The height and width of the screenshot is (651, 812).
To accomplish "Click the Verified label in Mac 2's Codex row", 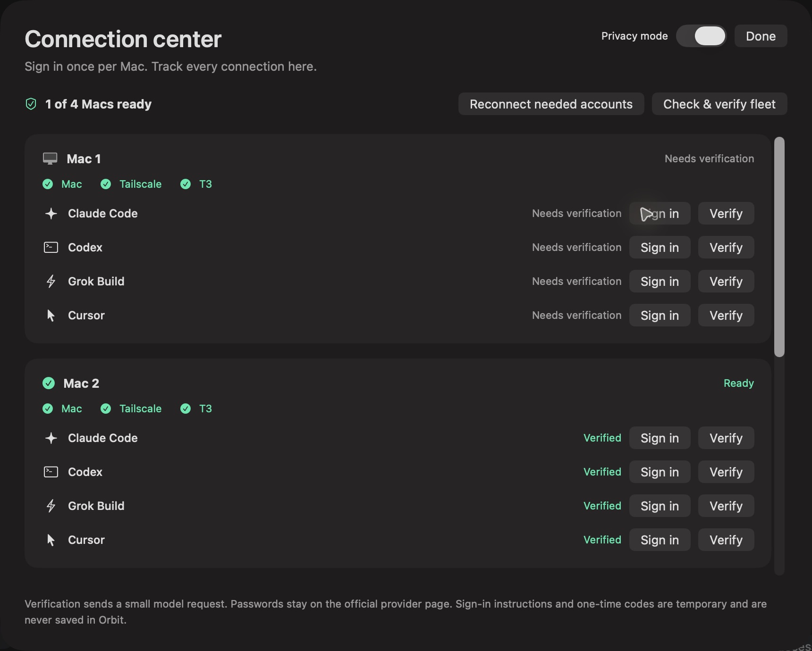I will tap(602, 472).
